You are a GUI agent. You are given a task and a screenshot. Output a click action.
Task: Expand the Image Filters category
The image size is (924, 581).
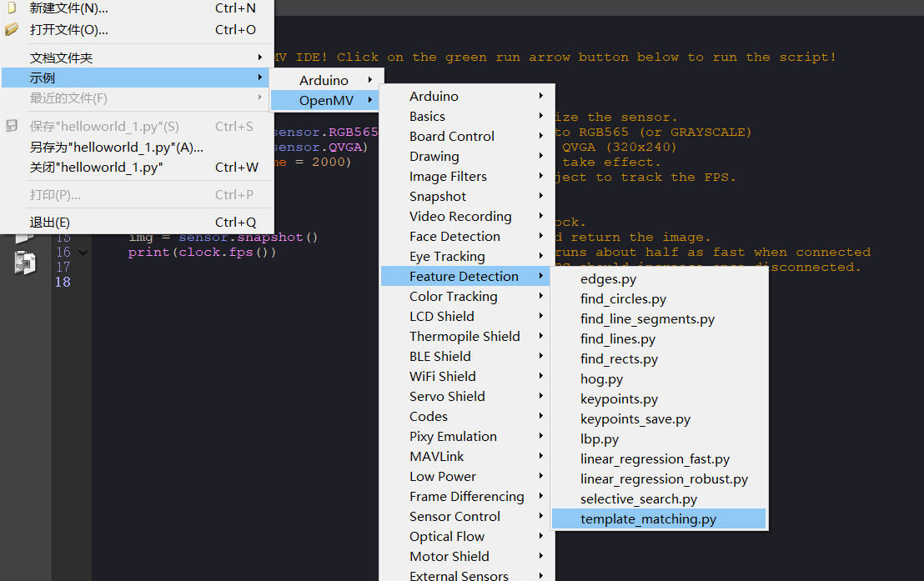click(x=465, y=176)
